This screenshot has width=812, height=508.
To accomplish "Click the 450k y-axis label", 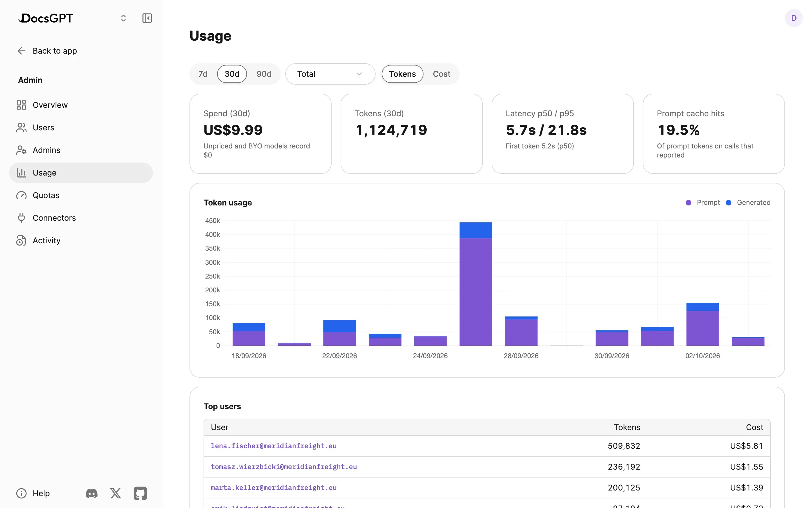I will (x=212, y=221).
